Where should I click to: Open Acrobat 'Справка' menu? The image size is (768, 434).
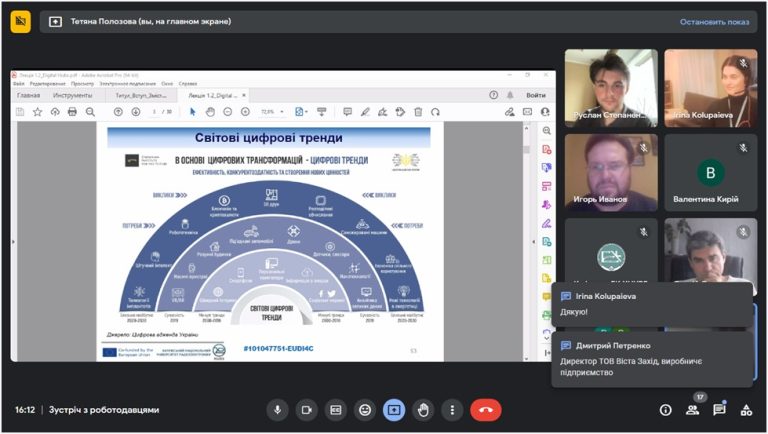click(188, 84)
